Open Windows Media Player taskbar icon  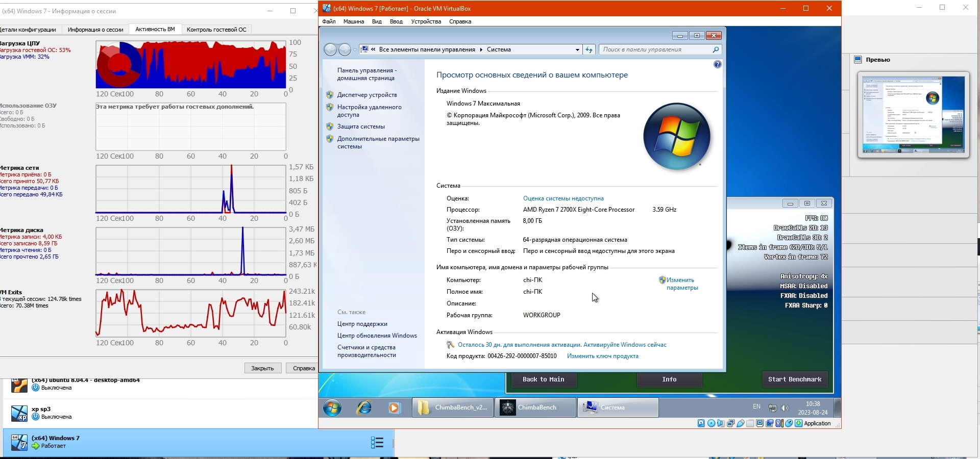395,407
